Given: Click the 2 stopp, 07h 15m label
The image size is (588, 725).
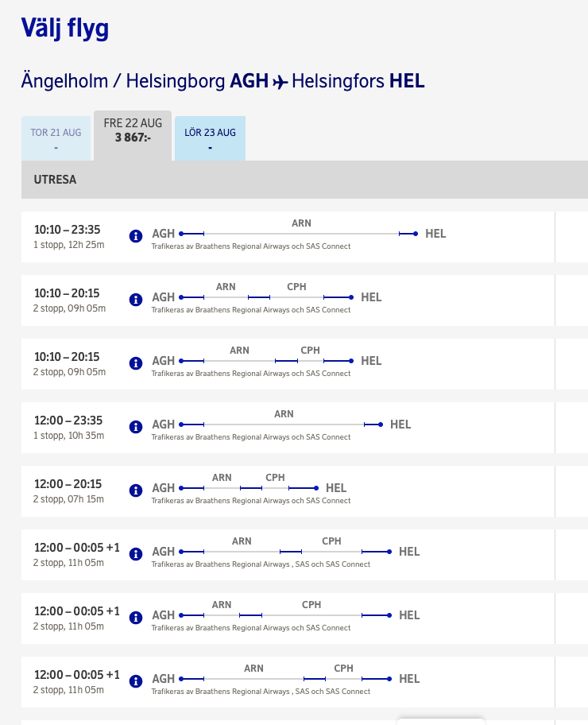Looking at the screenshot, I should [x=68, y=498].
